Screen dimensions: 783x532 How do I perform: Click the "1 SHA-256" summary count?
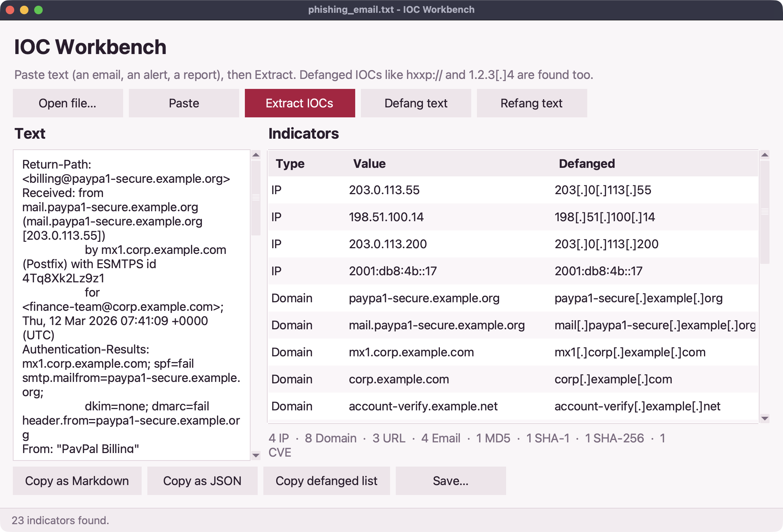tap(614, 438)
